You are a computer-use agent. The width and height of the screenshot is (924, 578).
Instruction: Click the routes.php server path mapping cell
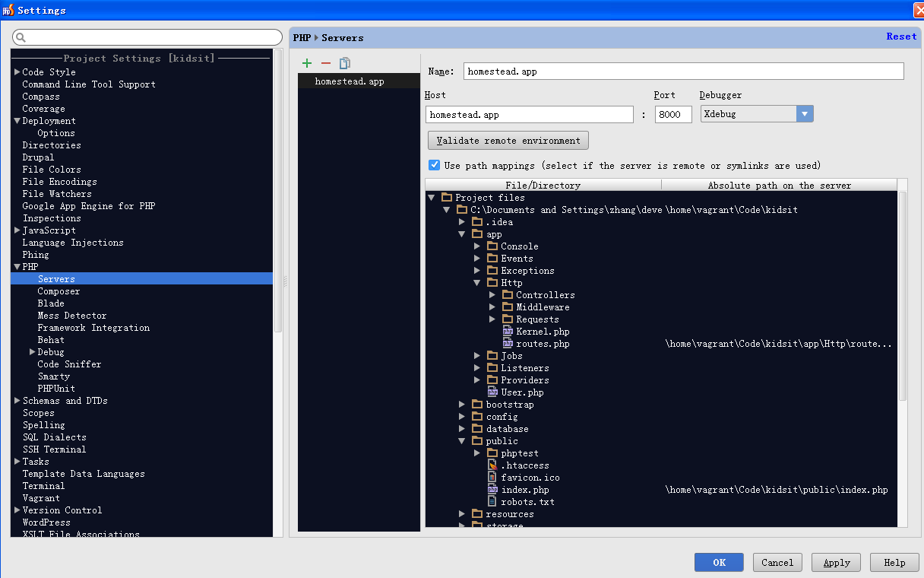780,344
